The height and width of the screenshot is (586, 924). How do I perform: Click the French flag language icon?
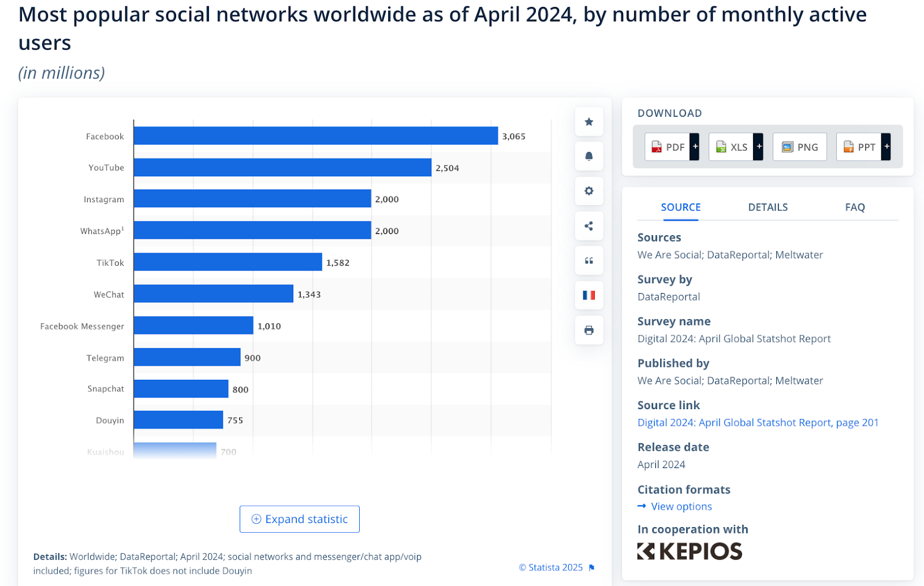click(588, 295)
